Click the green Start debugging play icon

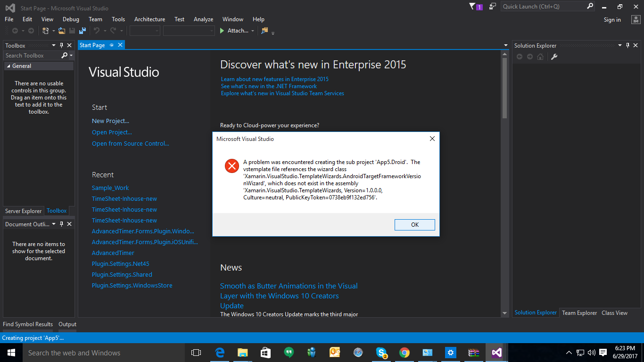click(x=222, y=31)
